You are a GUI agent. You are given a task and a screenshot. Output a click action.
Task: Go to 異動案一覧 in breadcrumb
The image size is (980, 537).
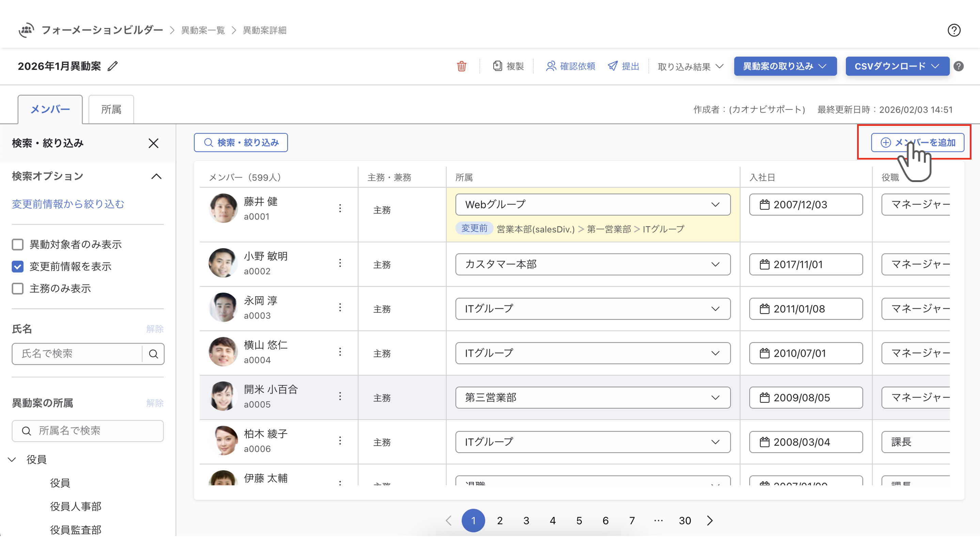click(203, 30)
